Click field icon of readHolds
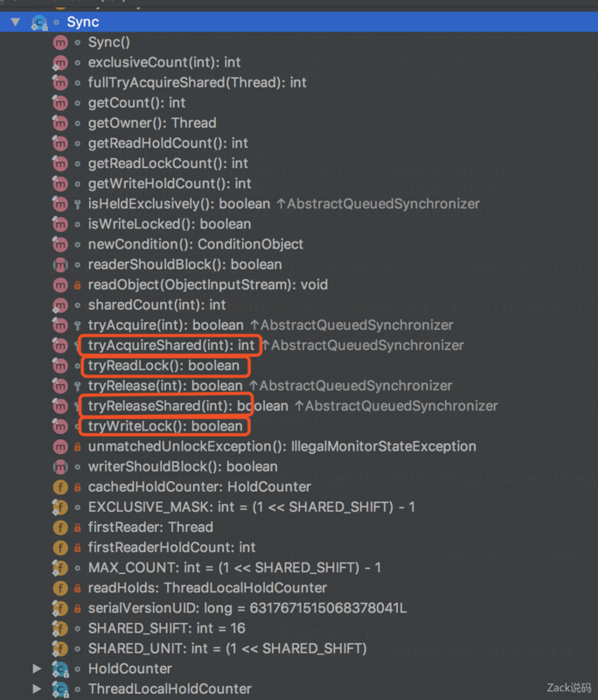Screen dimensions: 598x700 click(60, 588)
